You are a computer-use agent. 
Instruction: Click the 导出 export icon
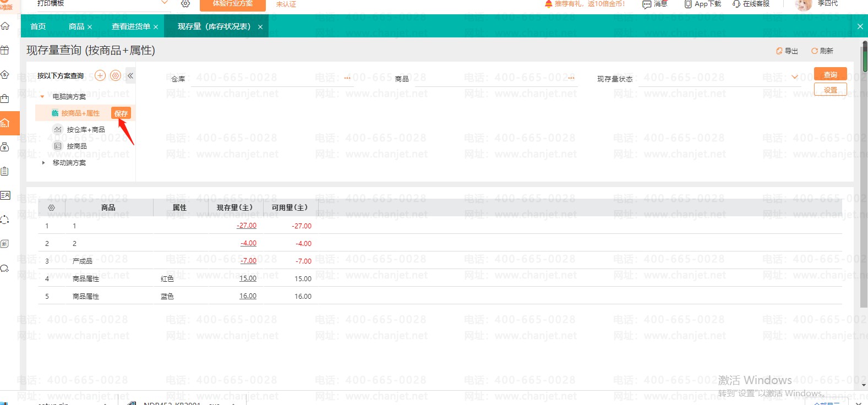click(779, 51)
